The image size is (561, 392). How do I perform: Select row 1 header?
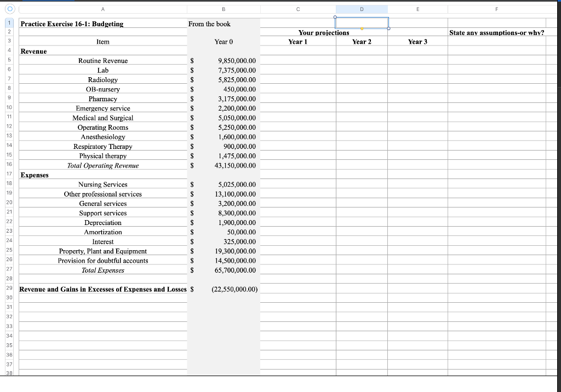[x=9, y=23]
